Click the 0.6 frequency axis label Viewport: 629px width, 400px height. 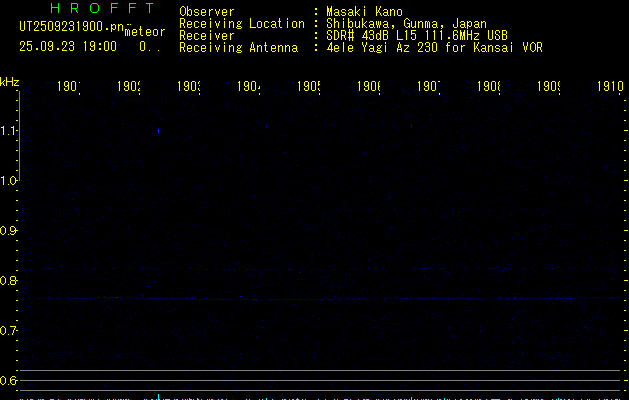(x=9, y=381)
